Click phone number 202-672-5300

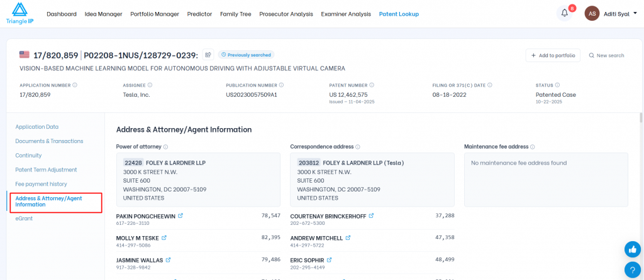click(307, 223)
